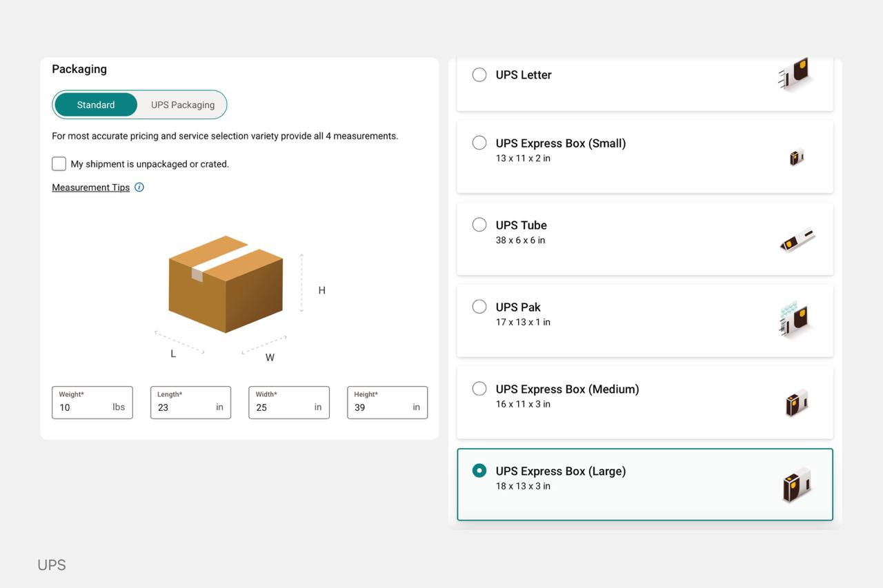
Task: Click the 'UPS Express Box (Large)' title
Action: pos(561,472)
